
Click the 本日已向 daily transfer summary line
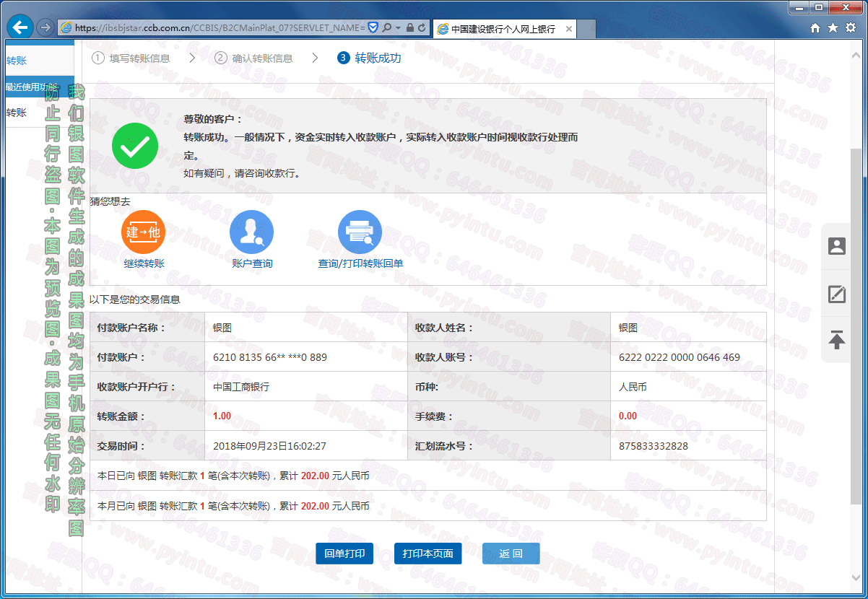[x=233, y=476]
